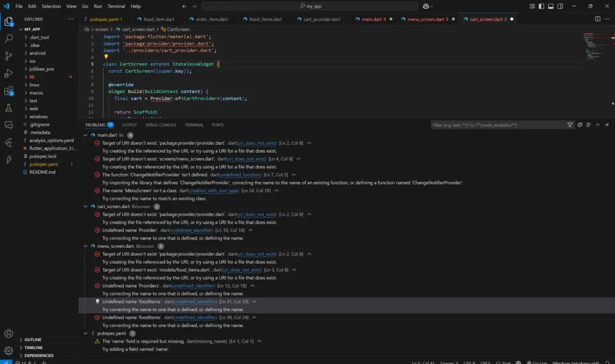Click the filter funnel icon in Problems

570,125
